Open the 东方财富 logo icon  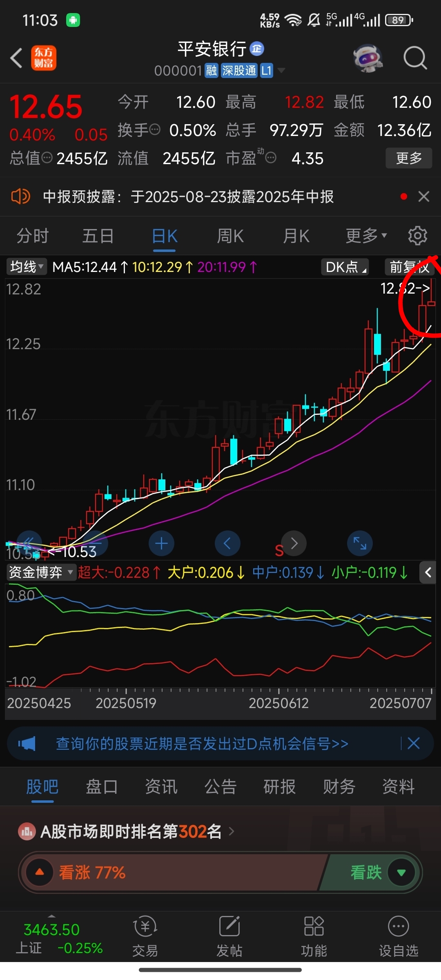pos(44,58)
